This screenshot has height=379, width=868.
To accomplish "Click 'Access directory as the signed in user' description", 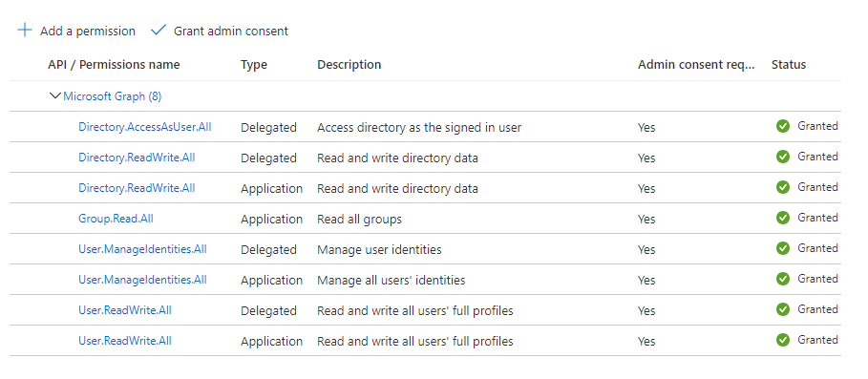I will 419,127.
